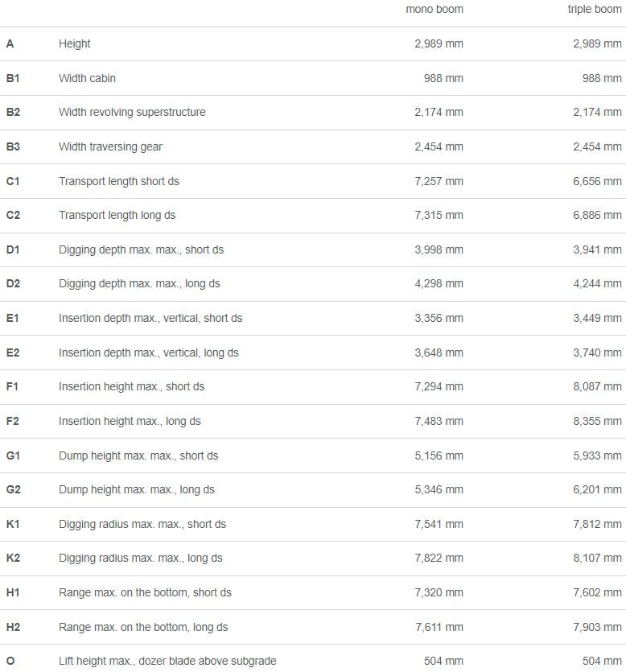Select triple boom value 6,201 mm

(x=597, y=489)
